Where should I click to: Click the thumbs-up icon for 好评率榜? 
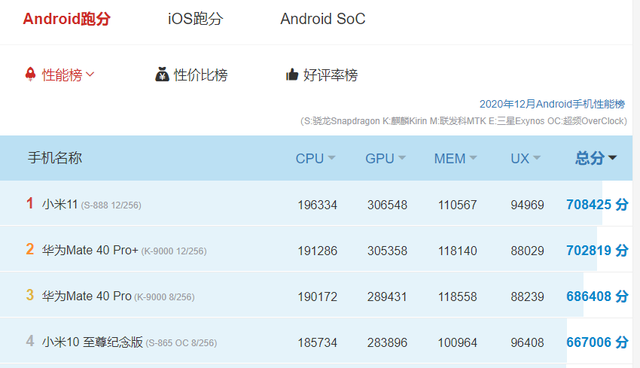(x=292, y=74)
